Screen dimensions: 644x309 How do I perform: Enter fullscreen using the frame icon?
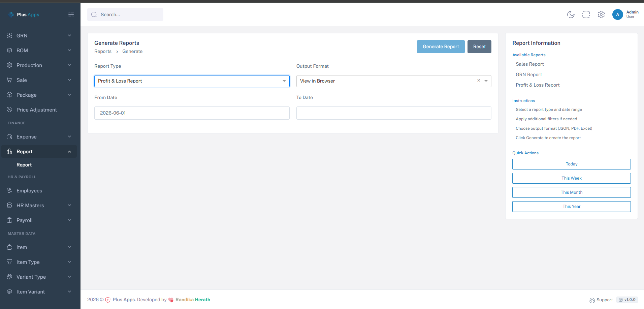[586, 14]
